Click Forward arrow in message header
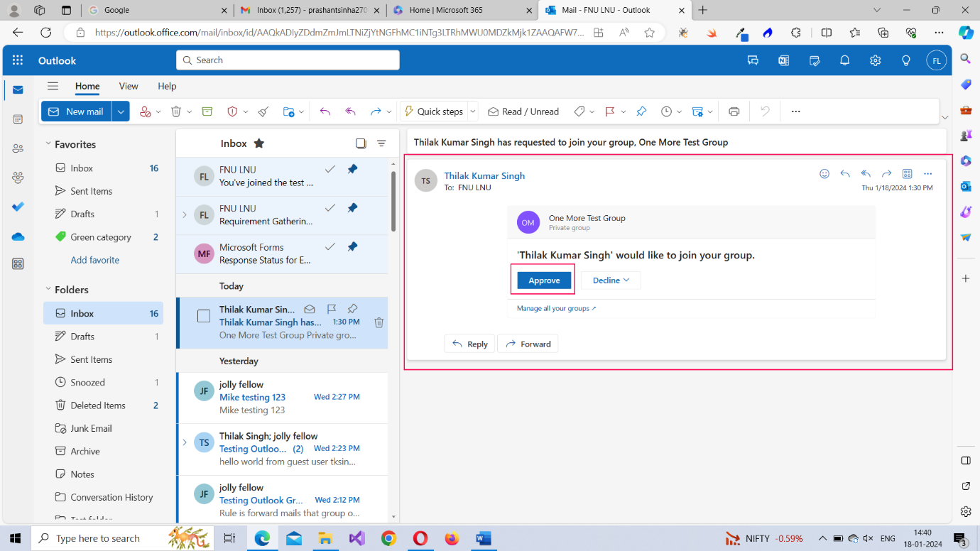Viewport: 980px width, 551px height. click(886, 174)
